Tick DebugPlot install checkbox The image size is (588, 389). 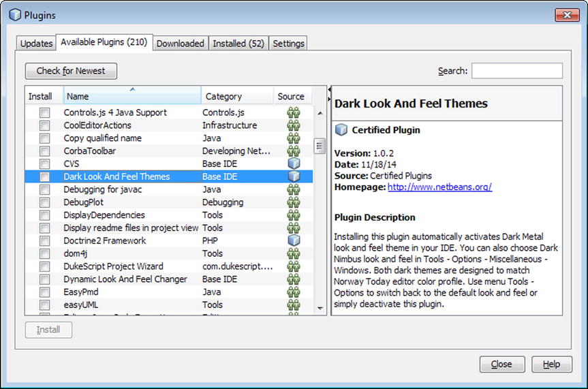44,202
